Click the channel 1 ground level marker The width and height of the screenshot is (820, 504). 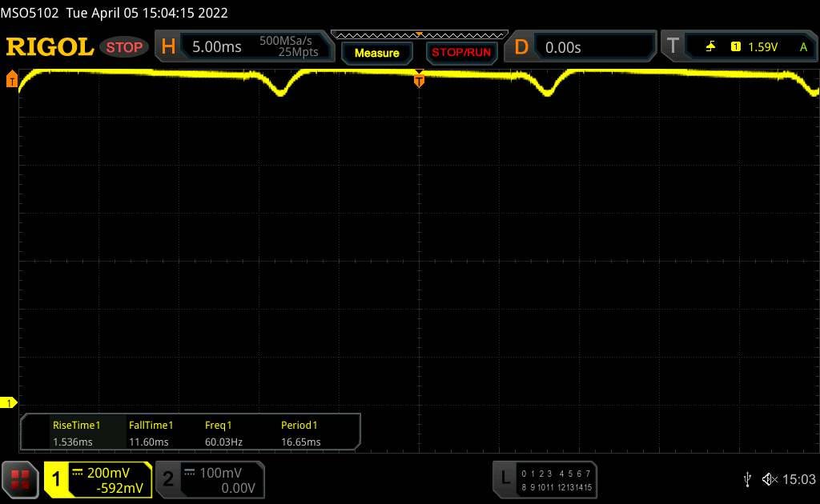point(8,402)
